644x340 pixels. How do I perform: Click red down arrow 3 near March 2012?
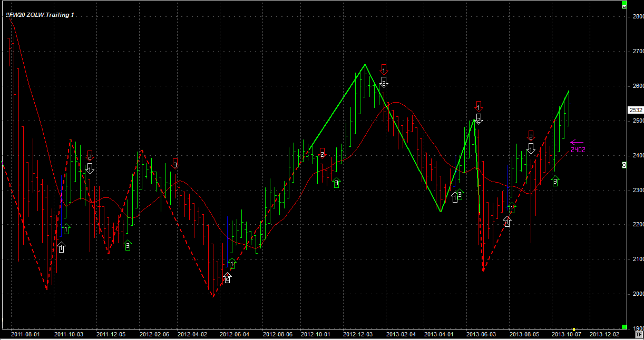click(x=175, y=163)
